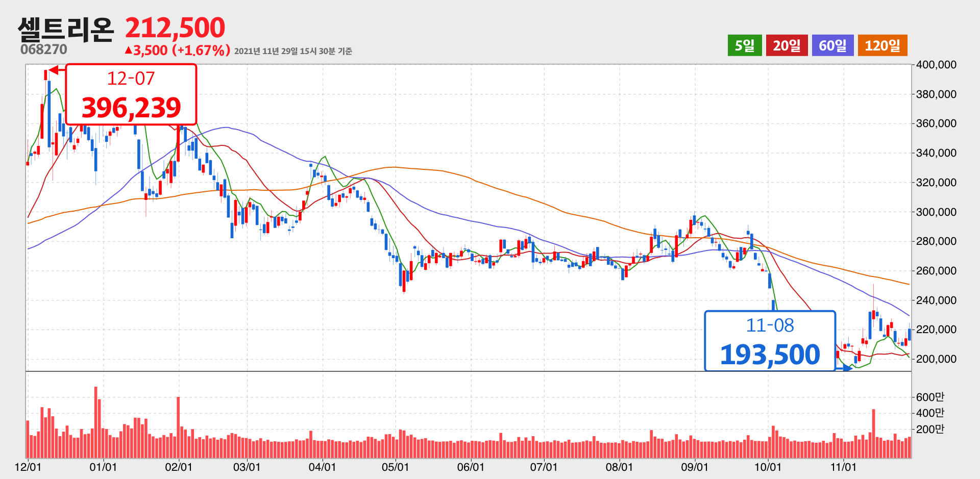Click the 08/01 date axis label
980x479 pixels.
tap(620, 467)
